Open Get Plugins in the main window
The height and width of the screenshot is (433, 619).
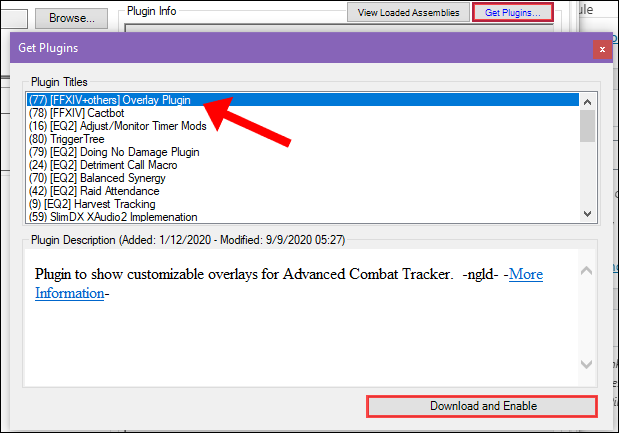tap(512, 13)
